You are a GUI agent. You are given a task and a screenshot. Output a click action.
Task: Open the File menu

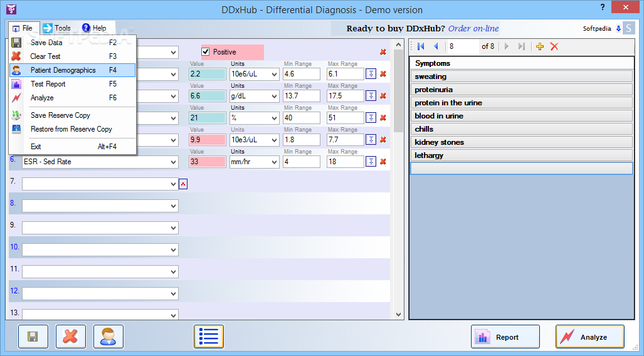(x=24, y=28)
